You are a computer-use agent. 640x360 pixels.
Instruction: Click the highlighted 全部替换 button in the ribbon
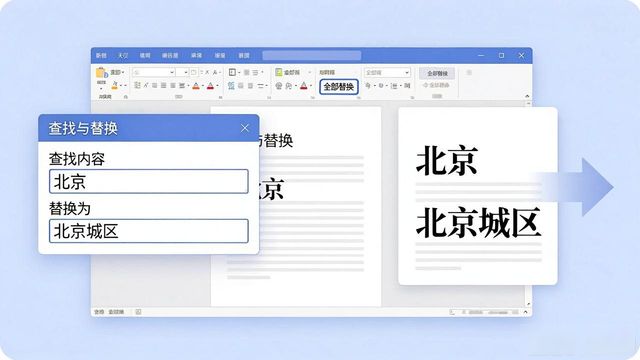pyautogui.click(x=339, y=87)
